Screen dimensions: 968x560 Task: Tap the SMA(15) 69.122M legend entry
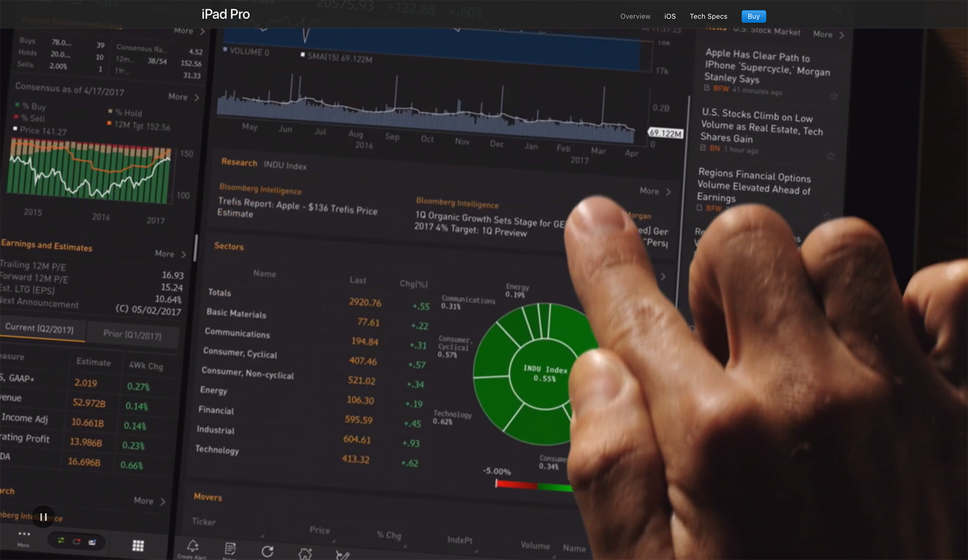click(x=337, y=57)
